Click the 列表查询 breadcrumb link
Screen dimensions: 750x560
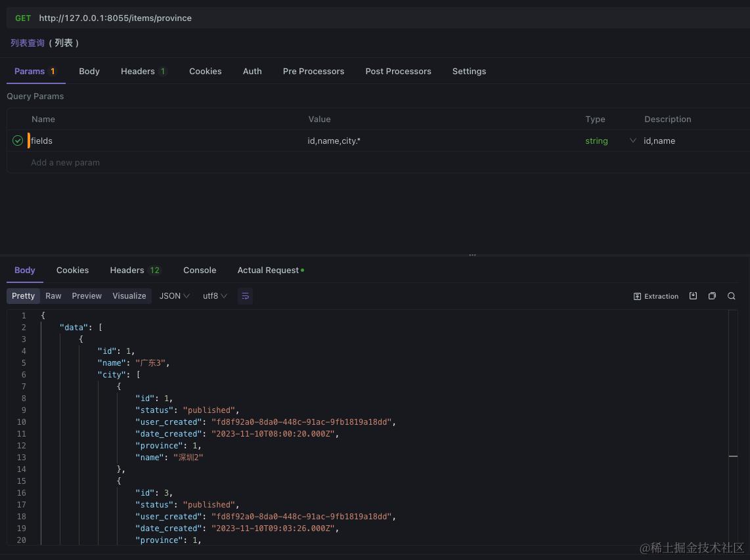tap(28, 43)
